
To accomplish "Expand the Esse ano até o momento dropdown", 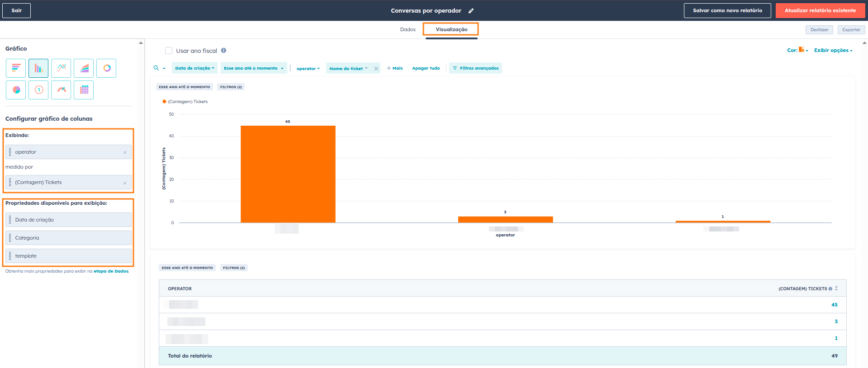I will (253, 68).
